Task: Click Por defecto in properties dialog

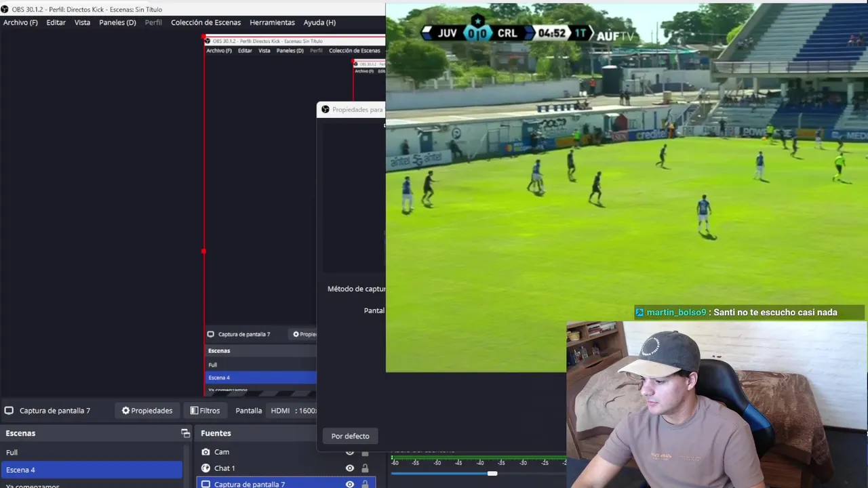Action: coord(350,436)
